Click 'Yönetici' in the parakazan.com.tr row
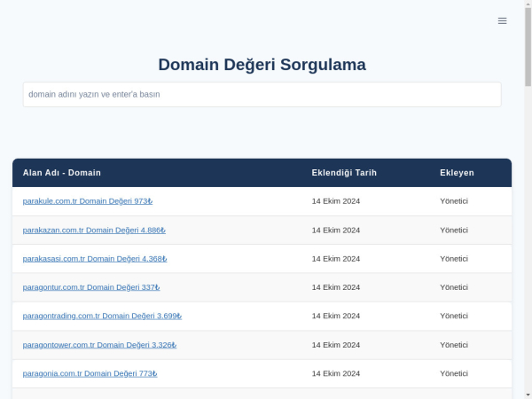Viewport: 532px width, 399px height. point(454,230)
